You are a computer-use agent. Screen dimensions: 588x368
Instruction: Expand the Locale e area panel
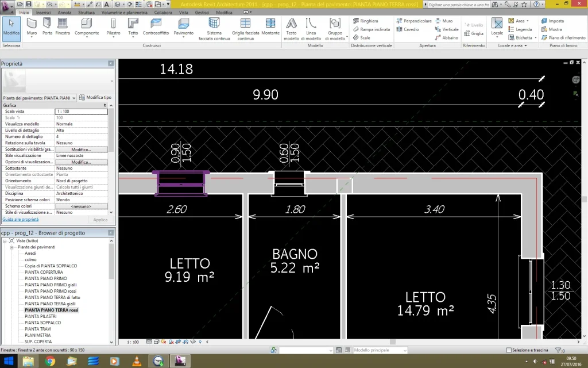pyautogui.click(x=512, y=45)
